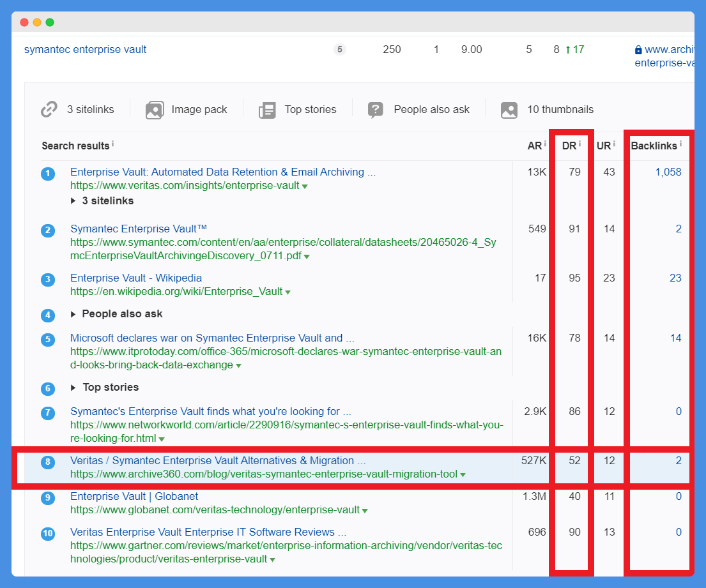
Task: Click the sitelinks chain icon
Action: click(49, 109)
